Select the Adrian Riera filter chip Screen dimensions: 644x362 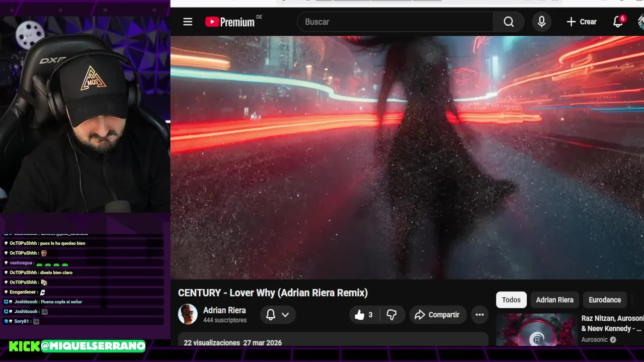[x=554, y=300]
